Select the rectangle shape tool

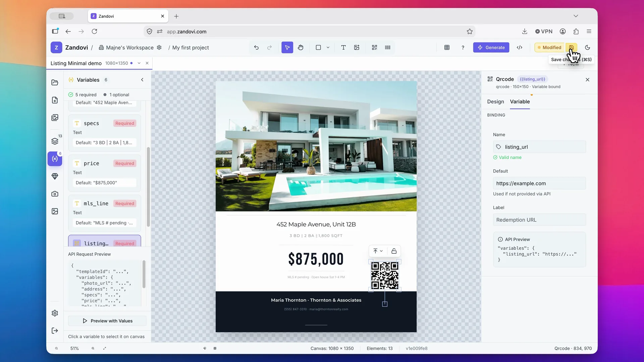coord(318,48)
